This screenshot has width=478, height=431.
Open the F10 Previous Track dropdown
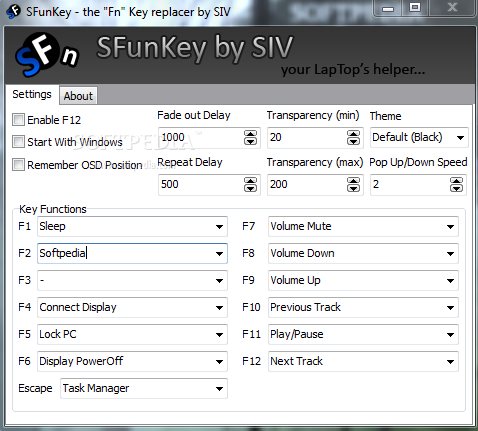pos(363,307)
